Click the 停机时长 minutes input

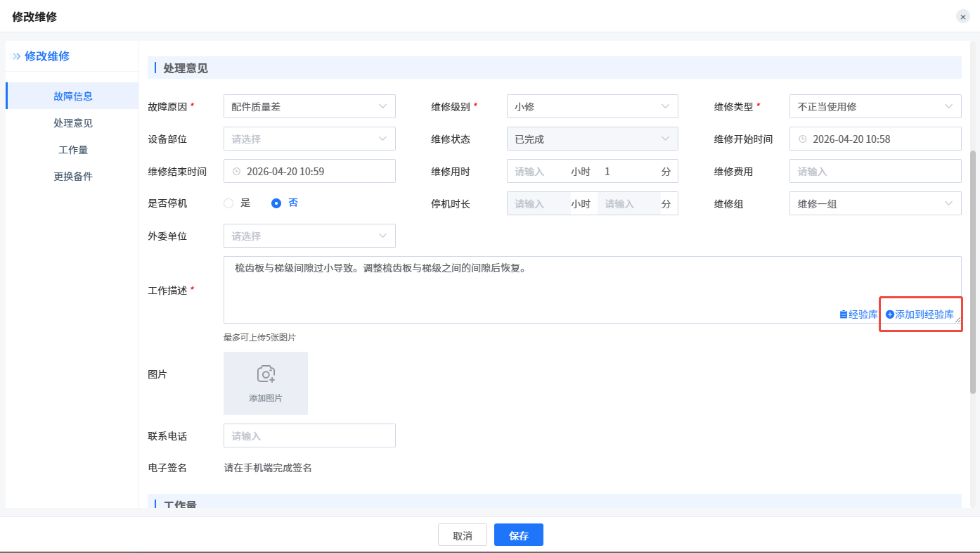coord(628,203)
